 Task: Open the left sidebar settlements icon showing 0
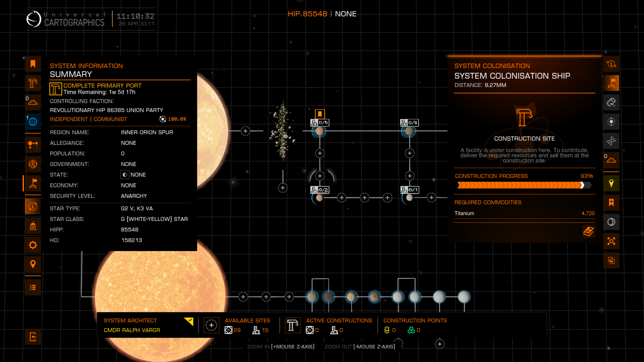(x=33, y=102)
